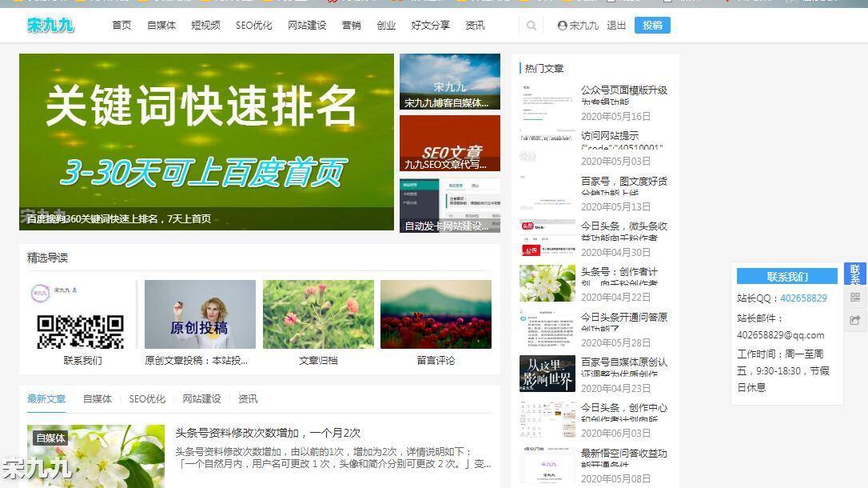Click the user avatar icon beside 宋九九

pyautogui.click(x=563, y=26)
